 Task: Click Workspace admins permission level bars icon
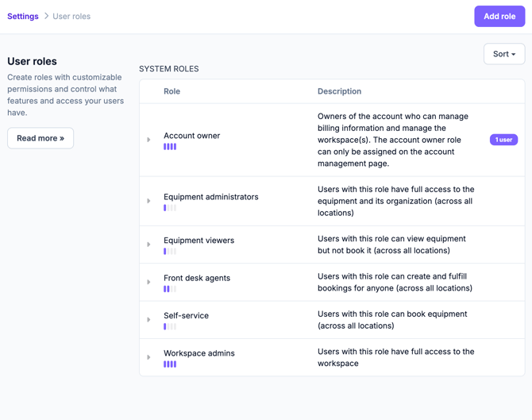click(170, 364)
